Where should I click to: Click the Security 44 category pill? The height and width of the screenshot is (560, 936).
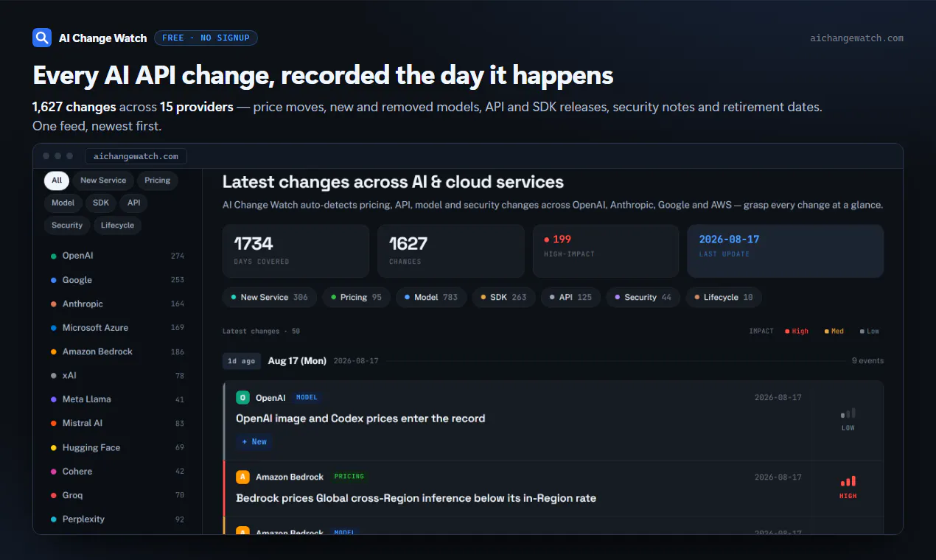pyautogui.click(x=643, y=297)
